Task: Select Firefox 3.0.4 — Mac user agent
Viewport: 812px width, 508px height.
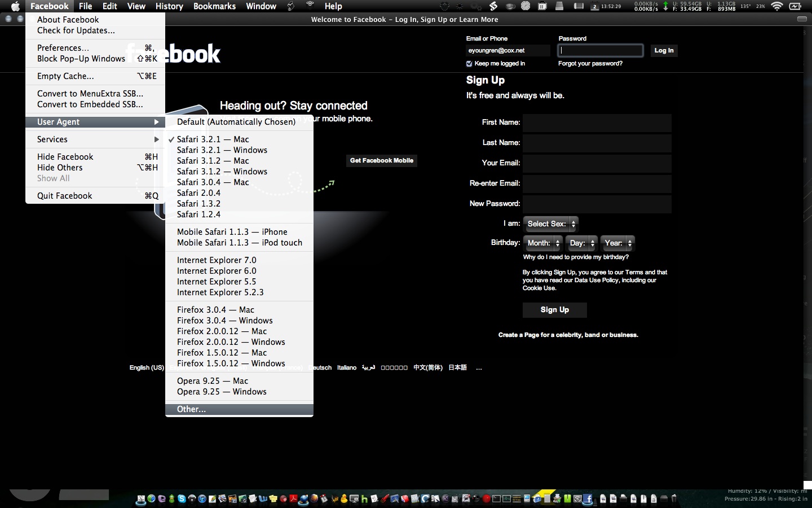Action: tap(239, 310)
